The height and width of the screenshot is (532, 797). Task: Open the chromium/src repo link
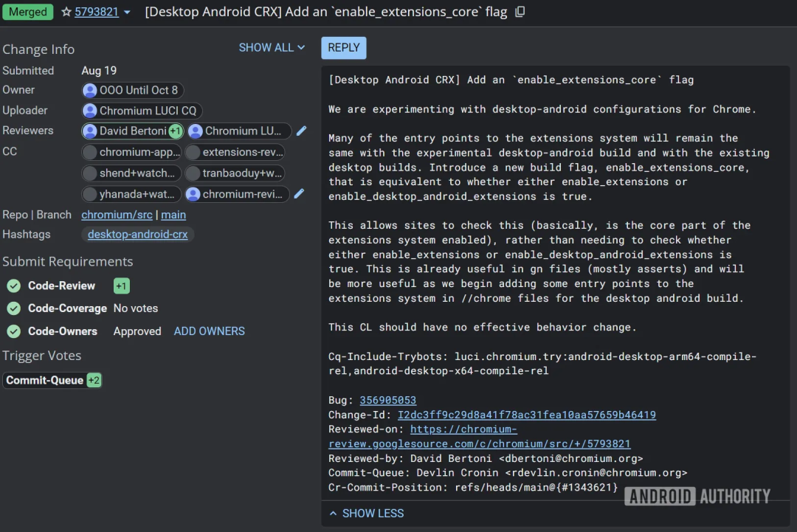[117, 215]
